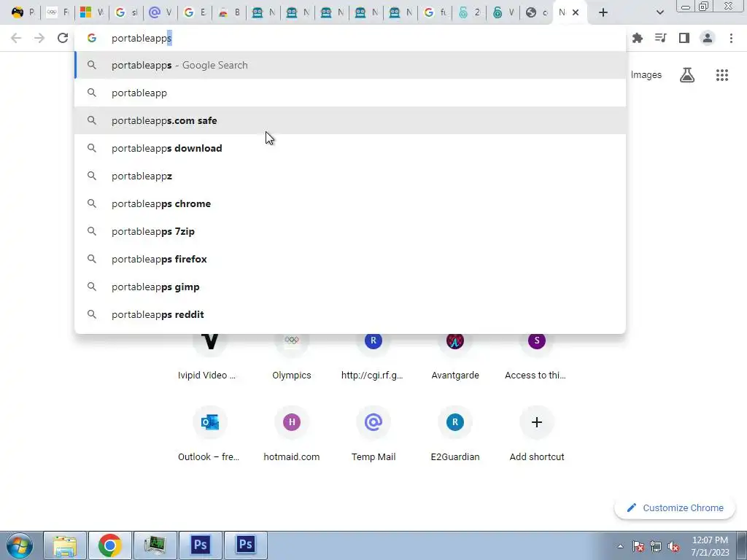This screenshot has width=747, height=560.
Task: Toggle the side panel icon
Action: [x=684, y=38]
